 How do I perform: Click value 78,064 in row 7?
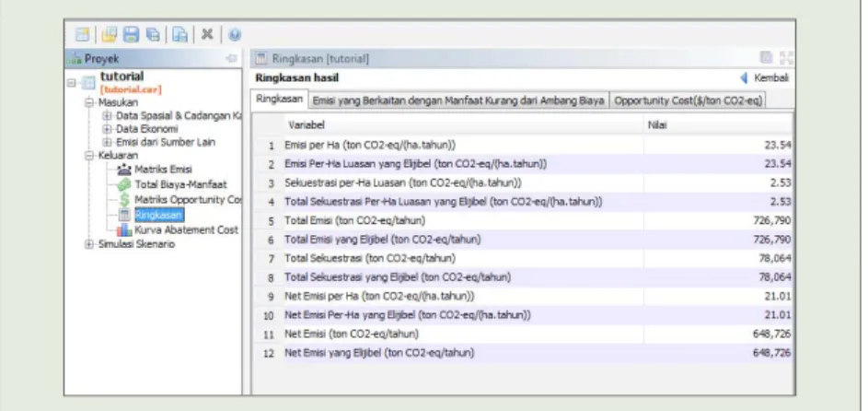[x=775, y=259]
